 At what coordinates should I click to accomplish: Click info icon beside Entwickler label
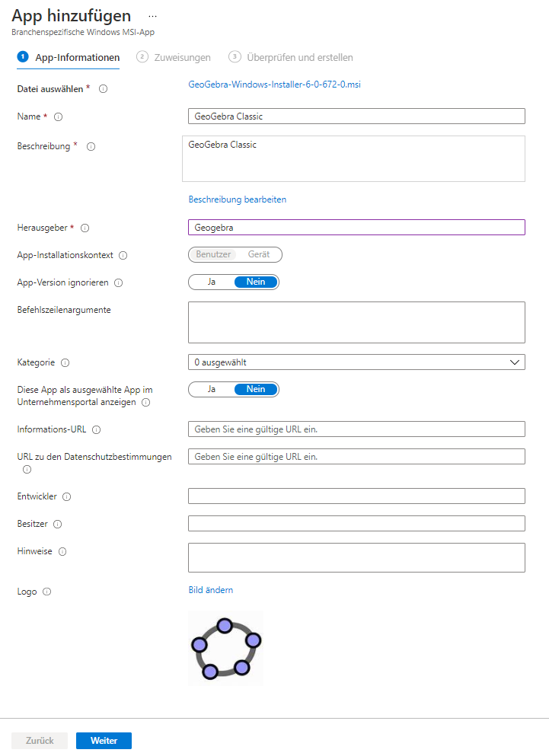point(66,497)
